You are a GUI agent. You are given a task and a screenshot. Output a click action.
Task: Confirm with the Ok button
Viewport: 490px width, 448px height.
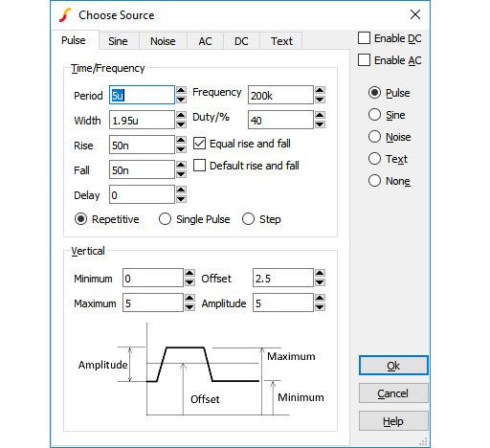[393, 366]
